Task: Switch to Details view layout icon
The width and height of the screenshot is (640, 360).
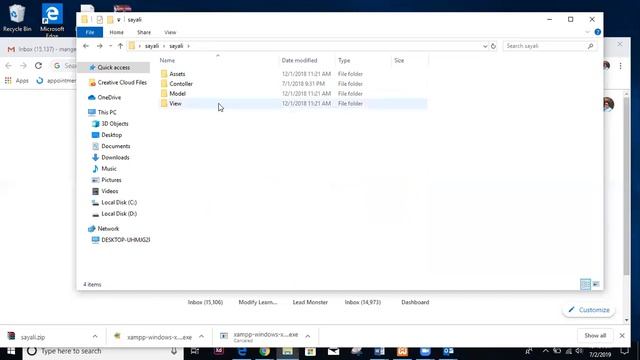Action: click(585, 284)
